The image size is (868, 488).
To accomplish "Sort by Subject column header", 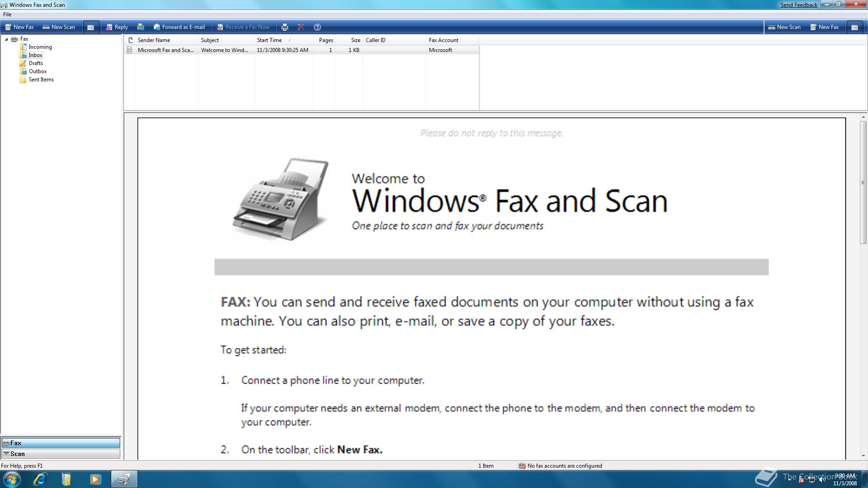I will coord(226,40).
